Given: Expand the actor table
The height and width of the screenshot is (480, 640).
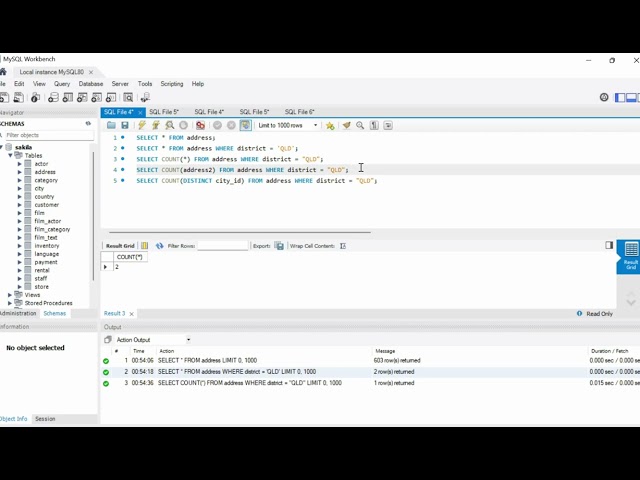Looking at the screenshot, I should [19, 164].
